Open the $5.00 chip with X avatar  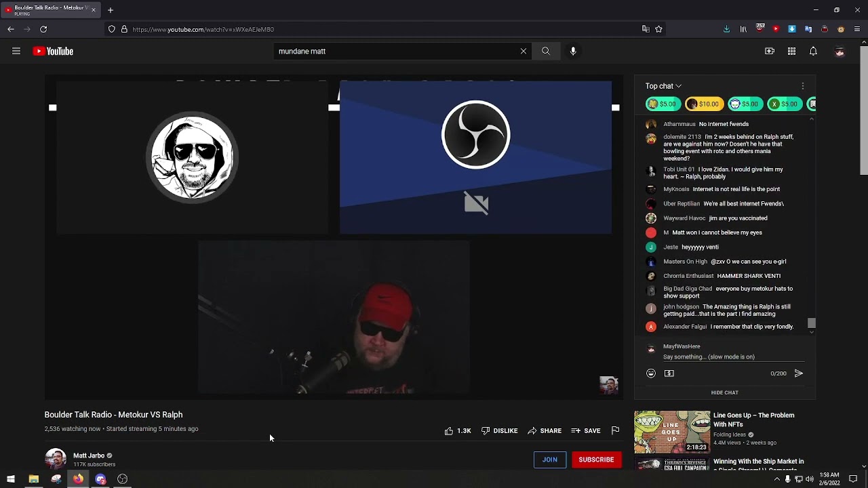pos(784,104)
